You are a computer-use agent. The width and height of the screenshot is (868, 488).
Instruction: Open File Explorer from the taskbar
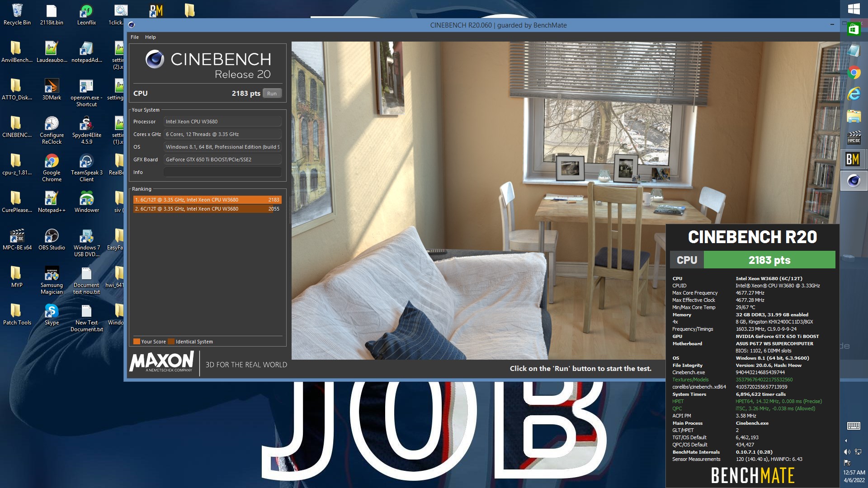pos(854,116)
